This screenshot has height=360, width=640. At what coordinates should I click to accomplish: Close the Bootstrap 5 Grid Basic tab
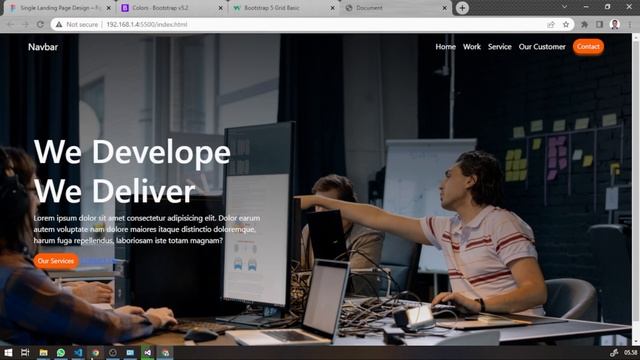click(x=333, y=8)
